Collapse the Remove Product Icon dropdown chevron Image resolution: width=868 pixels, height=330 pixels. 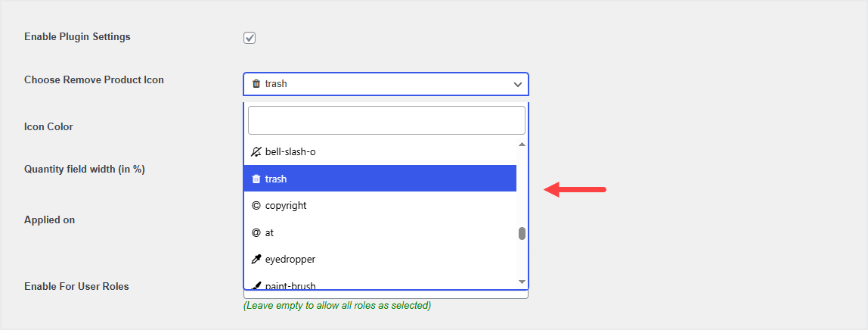(x=518, y=84)
